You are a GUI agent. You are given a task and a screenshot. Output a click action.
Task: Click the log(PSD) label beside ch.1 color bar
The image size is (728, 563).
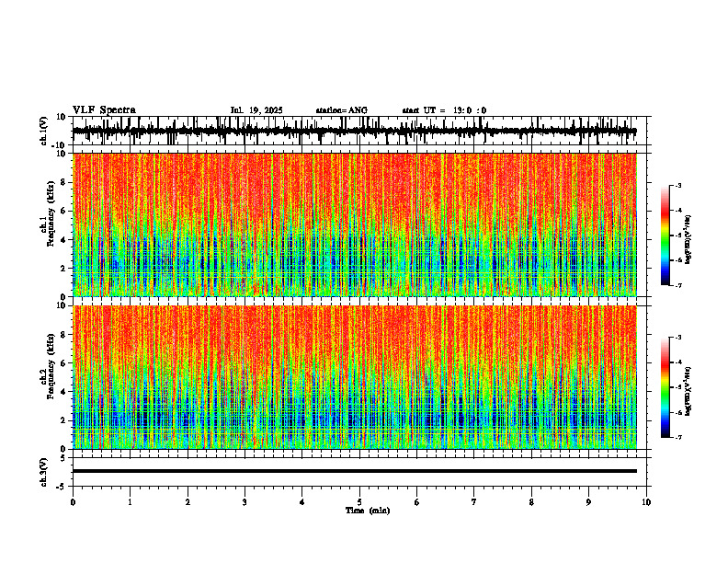pyautogui.click(x=688, y=239)
